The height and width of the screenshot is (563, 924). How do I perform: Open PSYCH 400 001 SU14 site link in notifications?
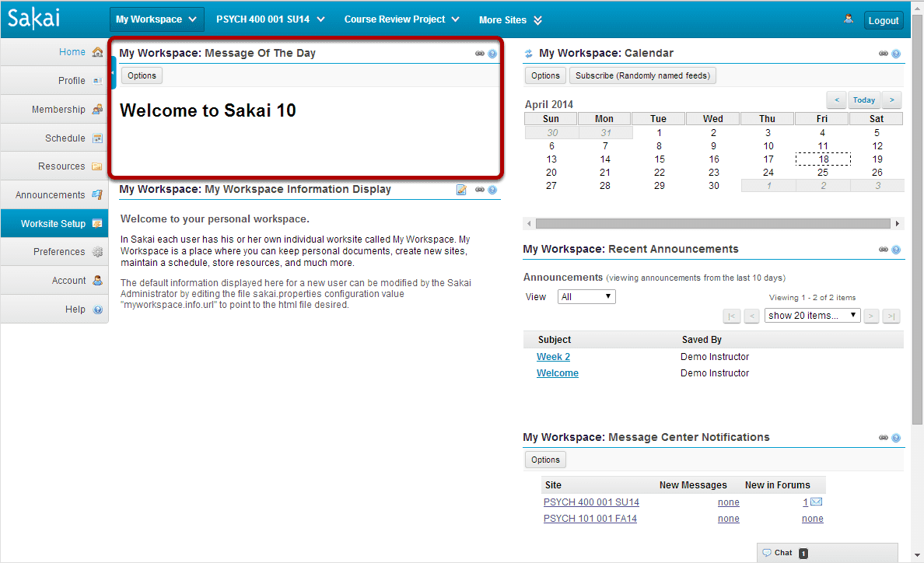pos(591,502)
